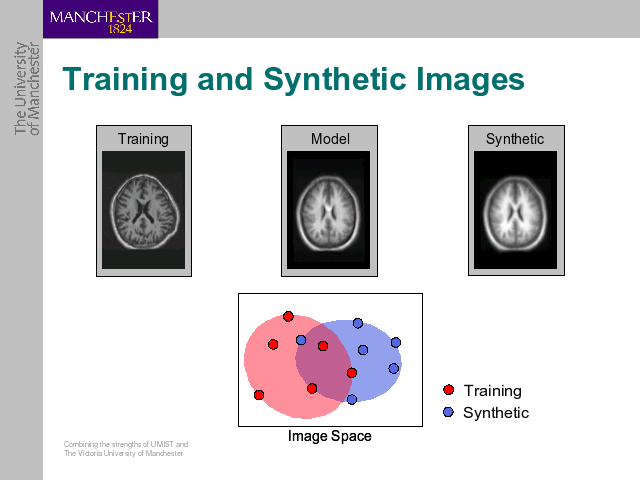
Task: Click the Training panel label
Action: click(x=143, y=139)
